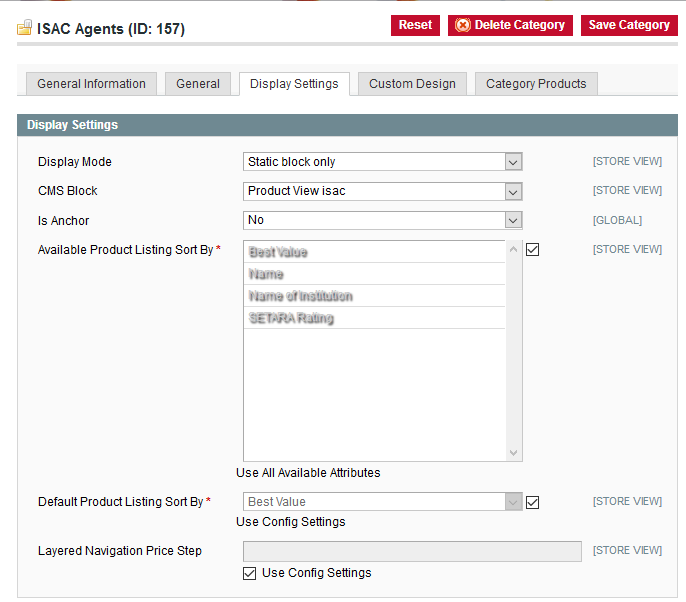
Task: Uncheck Default Sort By Use Config Settings checkbox
Action: coord(532,502)
